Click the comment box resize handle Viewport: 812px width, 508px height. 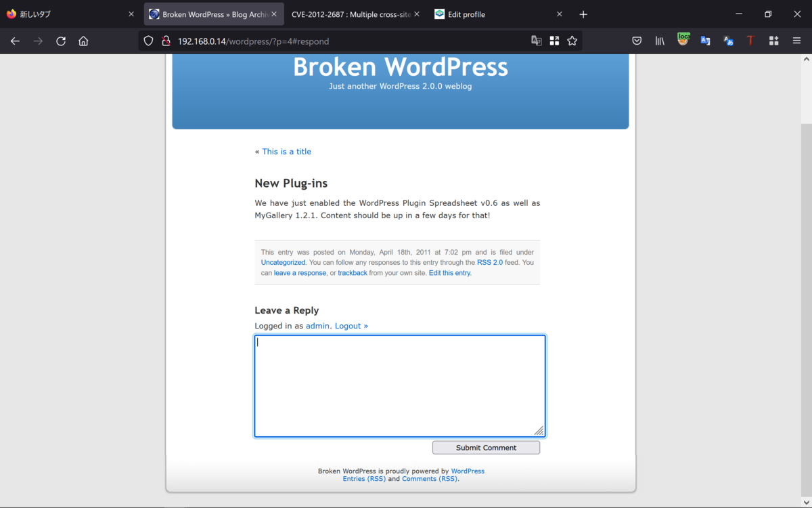(x=539, y=431)
